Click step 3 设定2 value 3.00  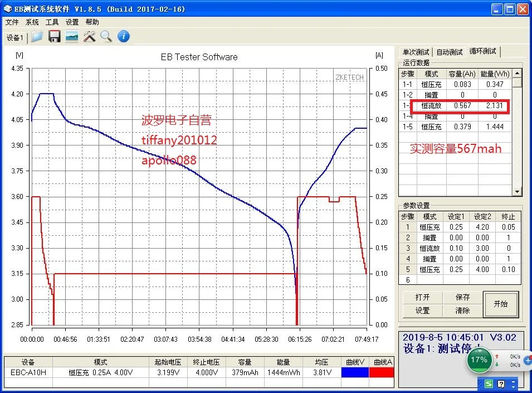tap(482, 248)
